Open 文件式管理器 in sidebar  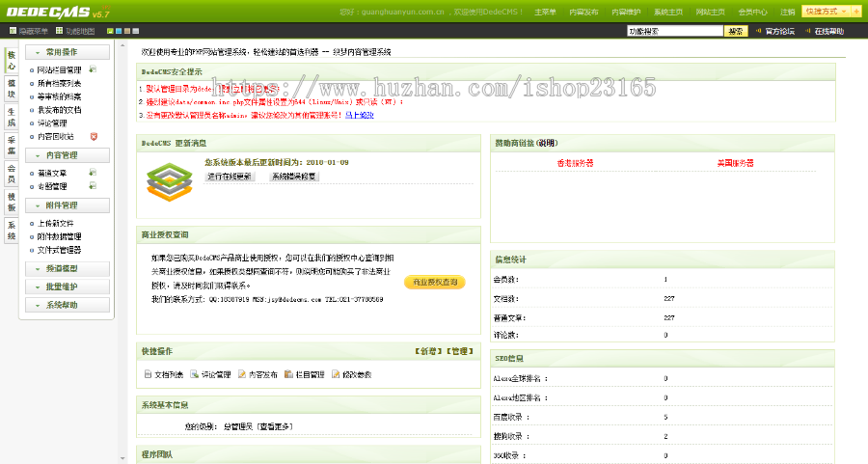(59, 250)
